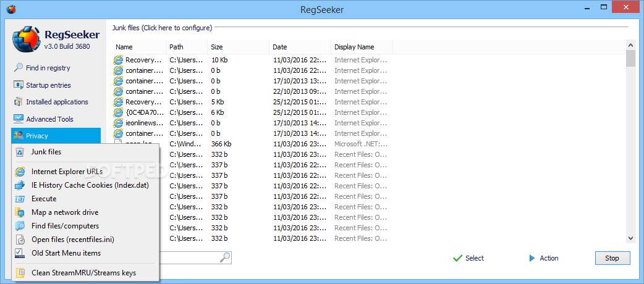Click the RegSeeker title bar app icon
The height and width of the screenshot is (284, 644).
pyautogui.click(x=11, y=9)
